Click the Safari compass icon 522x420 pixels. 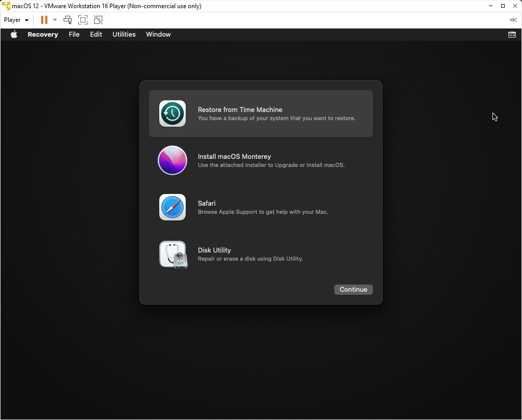(172, 207)
